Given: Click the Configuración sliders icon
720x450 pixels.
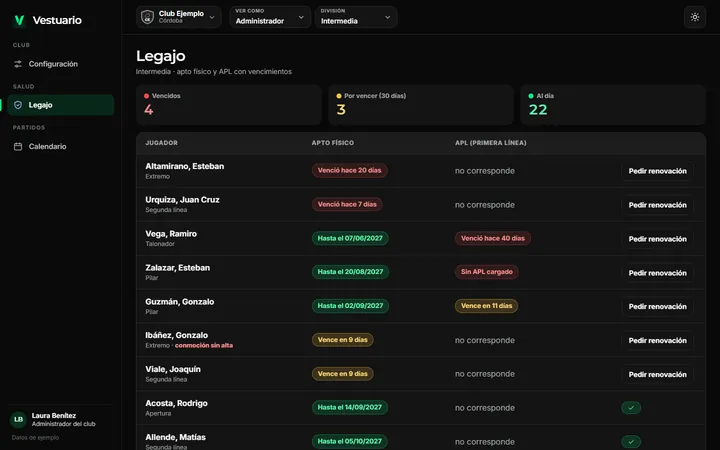Looking at the screenshot, I should tap(18, 64).
